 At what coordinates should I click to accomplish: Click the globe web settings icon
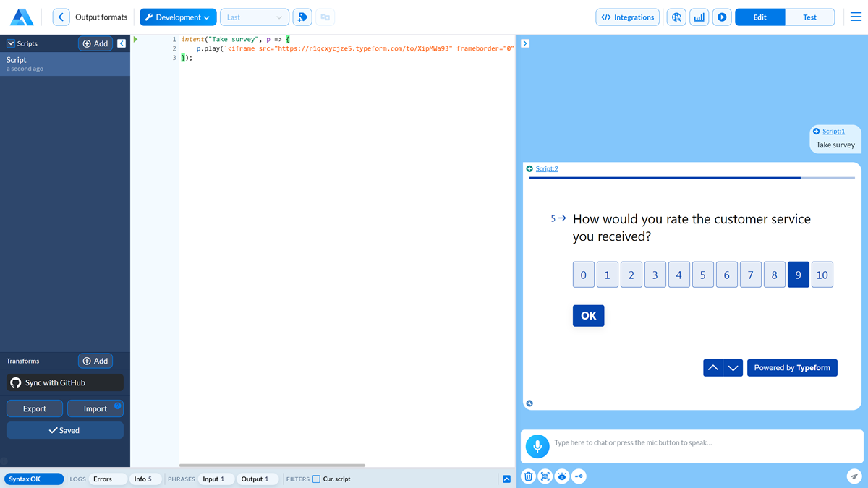pyautogui.click(x=676, y=17)
